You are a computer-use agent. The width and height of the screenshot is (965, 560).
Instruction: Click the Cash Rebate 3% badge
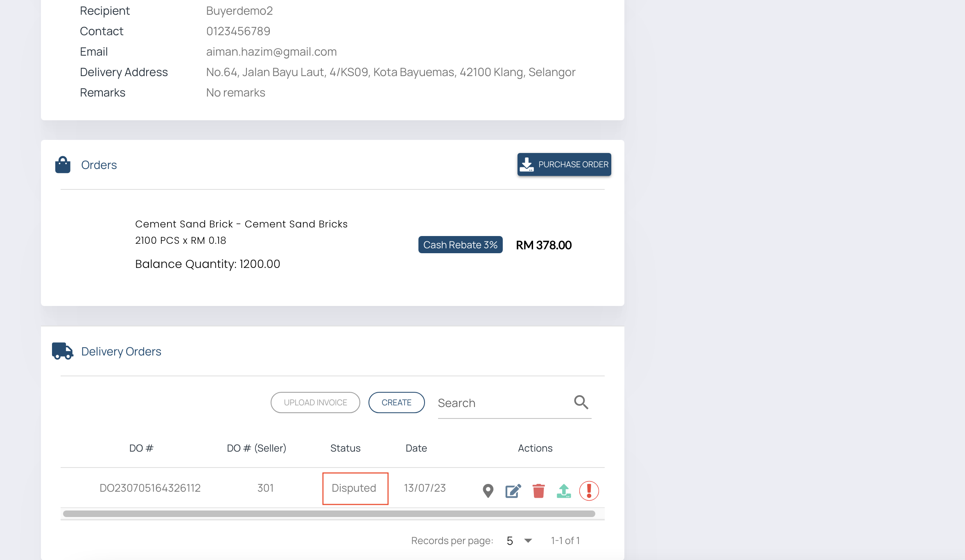tap(460, 245)
